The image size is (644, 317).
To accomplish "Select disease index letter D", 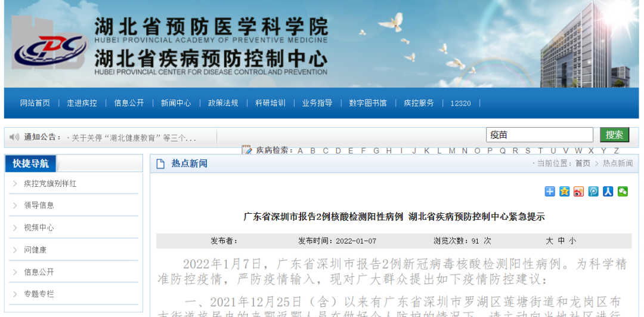I will point(338,150).
